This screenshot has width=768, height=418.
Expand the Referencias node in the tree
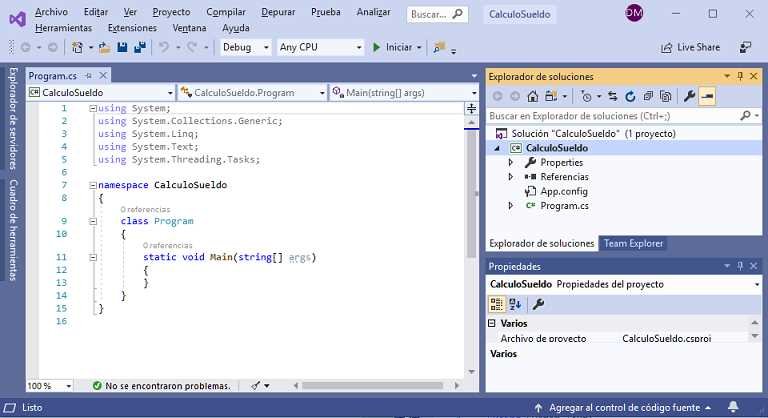pyautogui.click(x=511, y=177)
